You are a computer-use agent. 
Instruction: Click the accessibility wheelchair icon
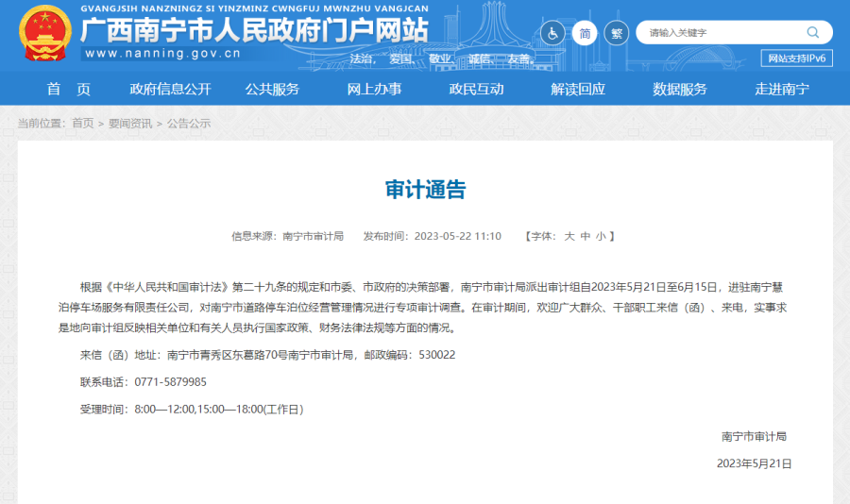[x=552, y=33]
